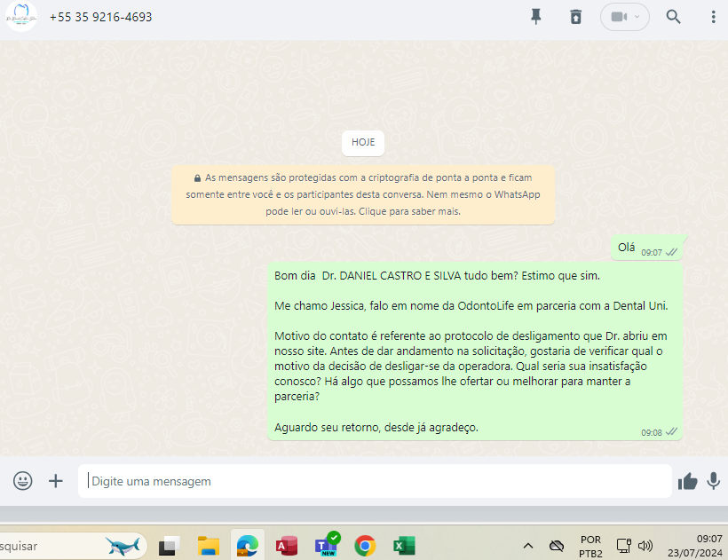This screenshot has height=560, width=728.
Task: Click the HOJE date label
Action: 363,142
